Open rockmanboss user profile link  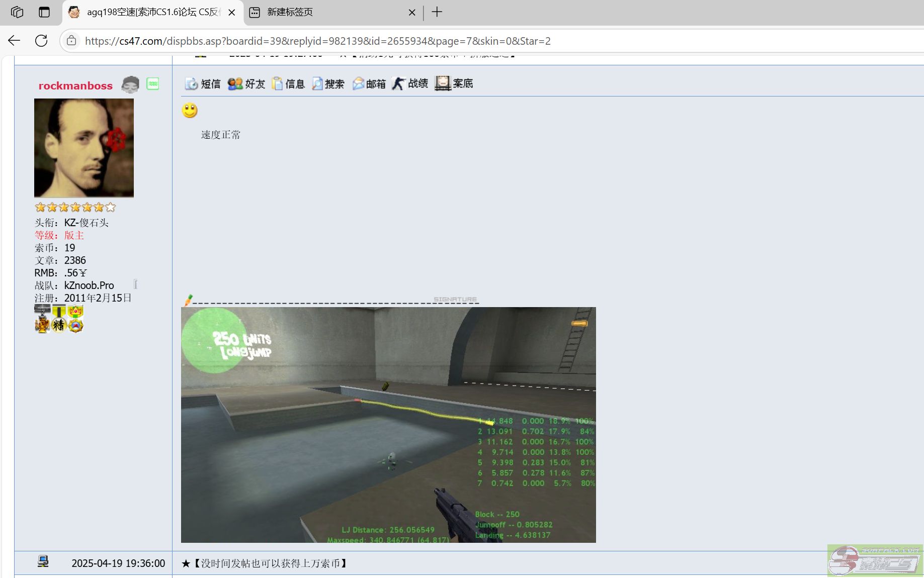pyautogui.click(x=75, y=86)
